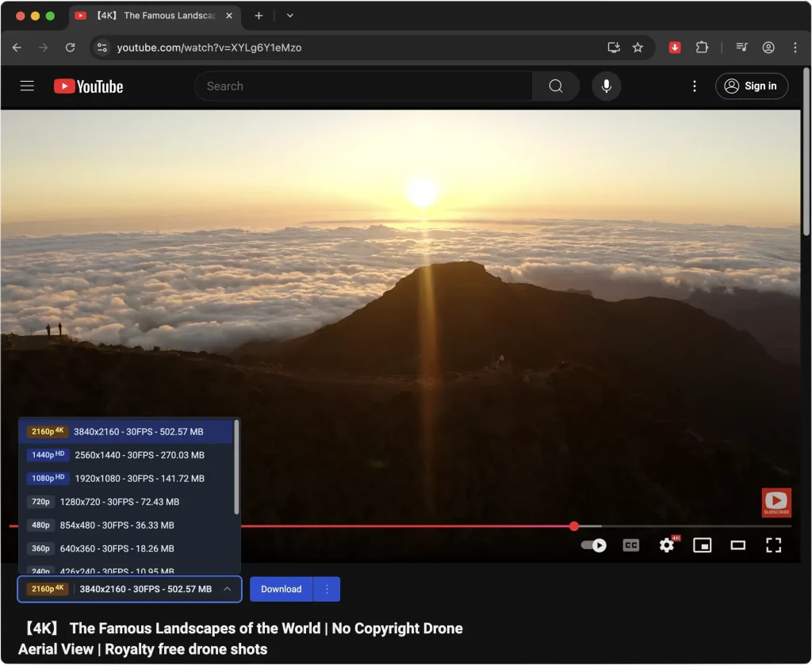The width and height of the screenshot is (812, 665).
Task: Click the search magnifier button
Action: pos(555,86)
